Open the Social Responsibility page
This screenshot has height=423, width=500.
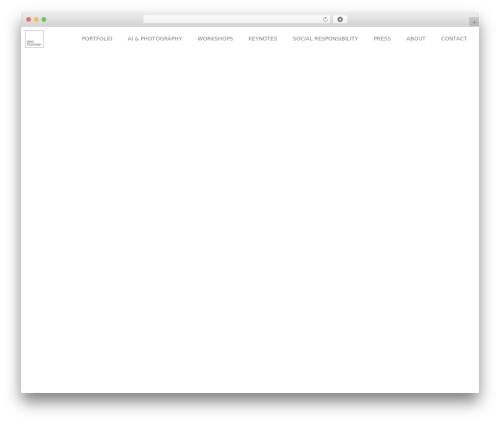pos(325,39)
